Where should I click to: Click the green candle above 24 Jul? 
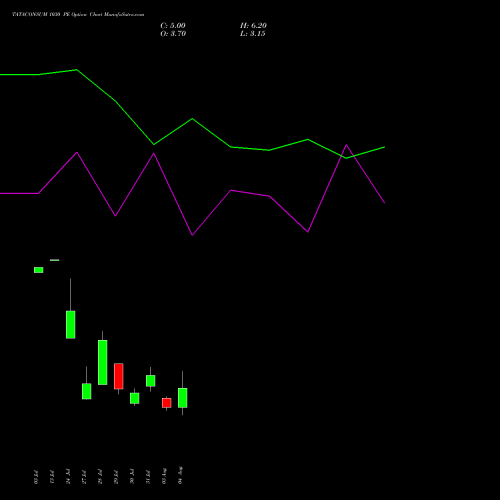[x=71, y=325]
